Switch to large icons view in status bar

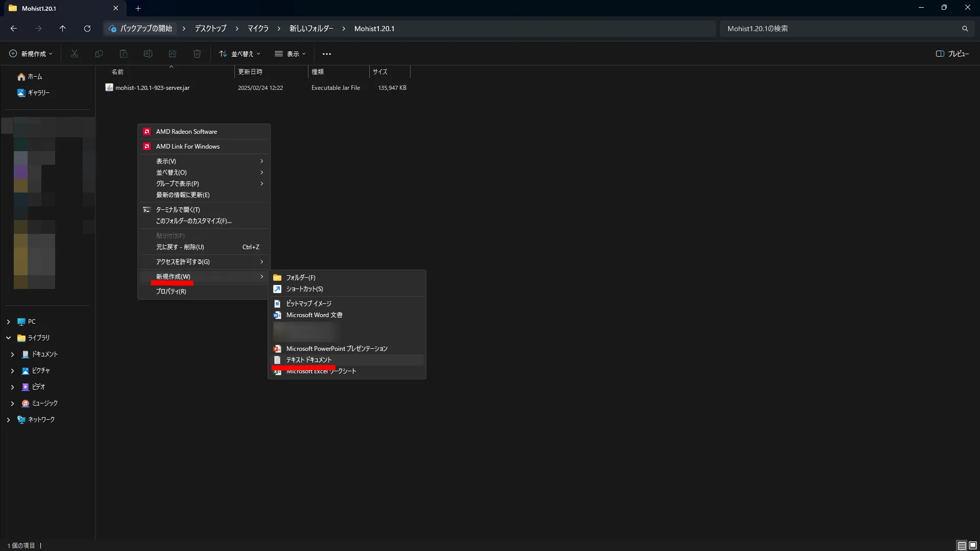(x=973, y=545)
